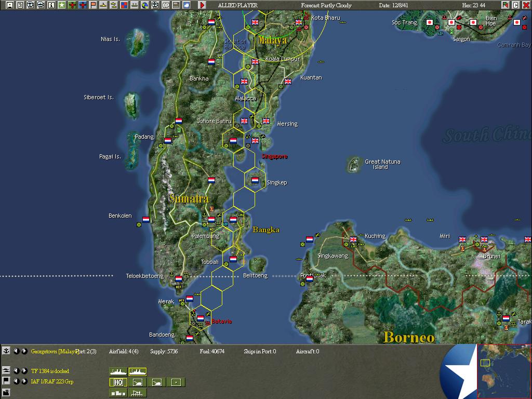Click the 'Georgetown [Malaya]' base name
Screen dimensions: 532x399
(54, 351)
